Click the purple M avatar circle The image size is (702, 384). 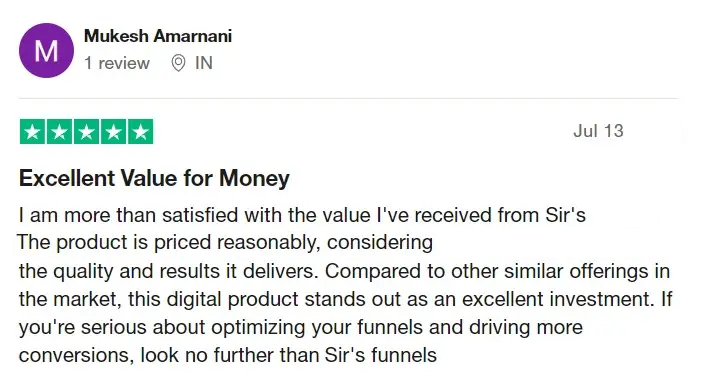[x=46, y=51]
